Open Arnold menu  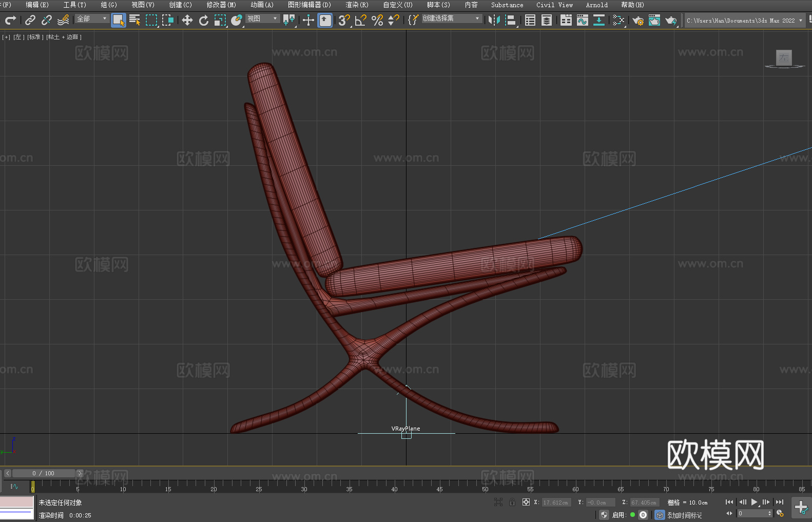pyautogui.click(x=597, y=5)
